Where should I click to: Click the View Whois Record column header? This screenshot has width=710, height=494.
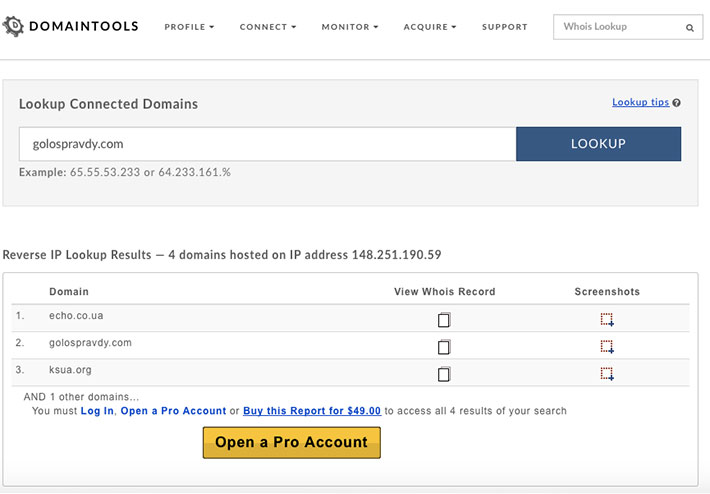(x=445, y=292)
